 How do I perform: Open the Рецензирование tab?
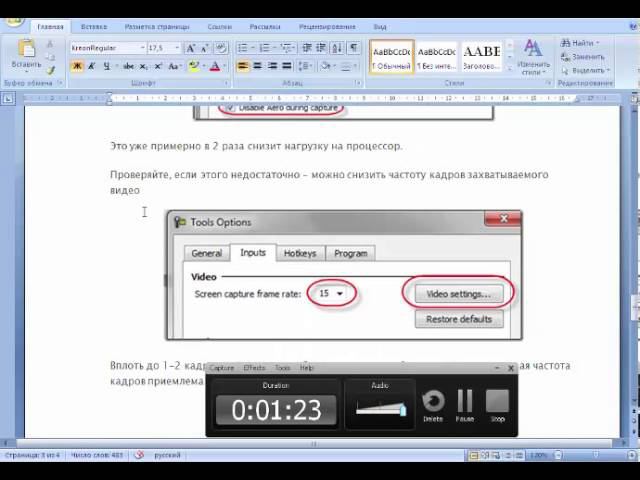coord(327,27)
